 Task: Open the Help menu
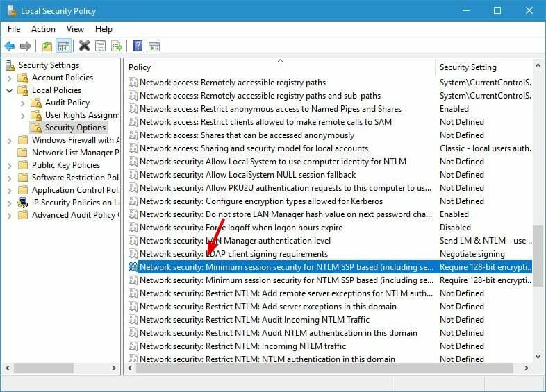pos(104,29)
